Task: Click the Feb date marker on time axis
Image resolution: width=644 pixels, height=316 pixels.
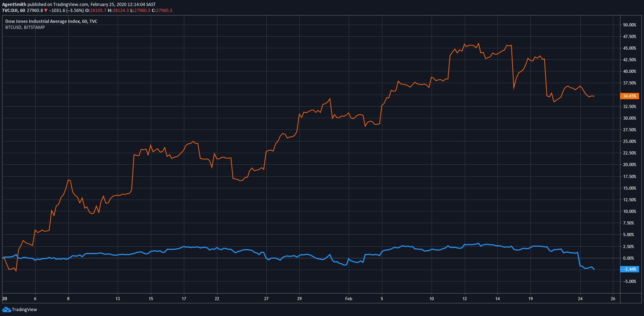Action: 349,299
